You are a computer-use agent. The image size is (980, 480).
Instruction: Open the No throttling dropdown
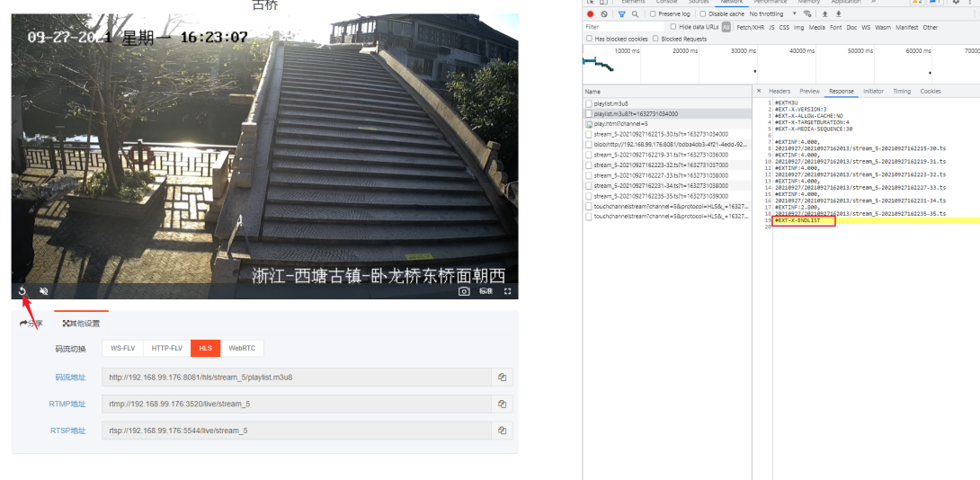point(773,13)
